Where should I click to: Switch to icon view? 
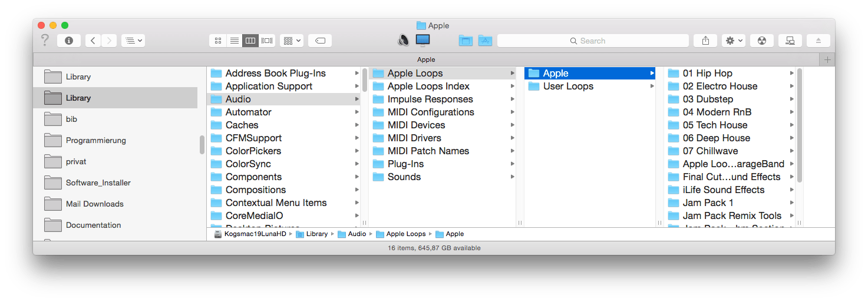point(217,41)
